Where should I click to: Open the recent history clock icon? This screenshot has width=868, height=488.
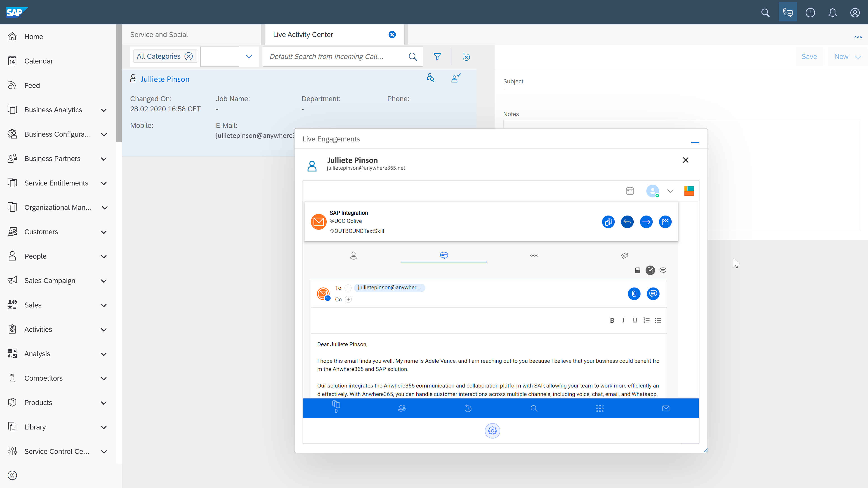810,13
